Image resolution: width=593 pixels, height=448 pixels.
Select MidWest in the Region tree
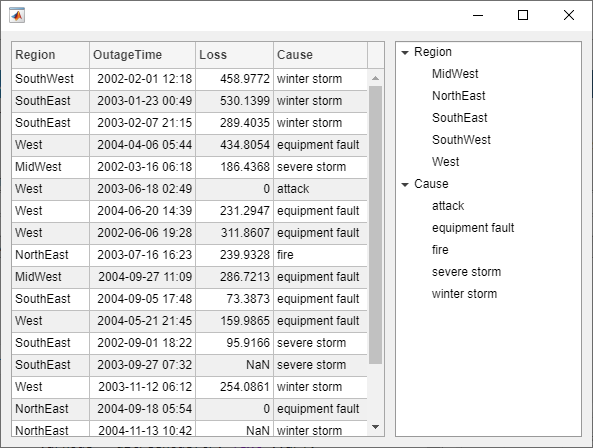(455, 74)
